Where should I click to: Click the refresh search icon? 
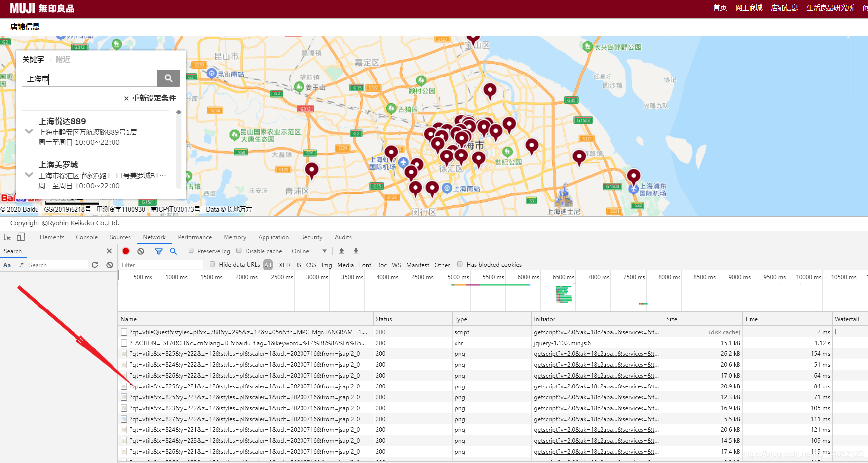(x=95, y=265)
